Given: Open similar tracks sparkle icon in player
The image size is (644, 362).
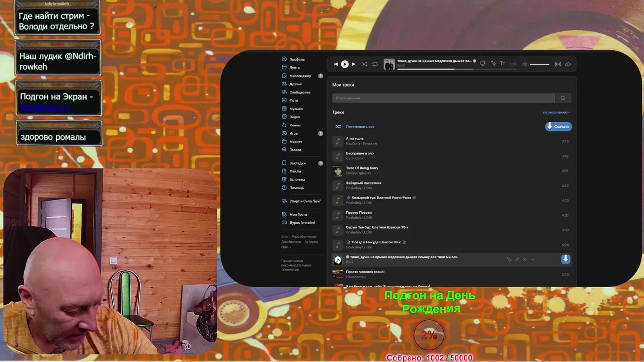Looking at the screenshot, I should click(494, 64).
